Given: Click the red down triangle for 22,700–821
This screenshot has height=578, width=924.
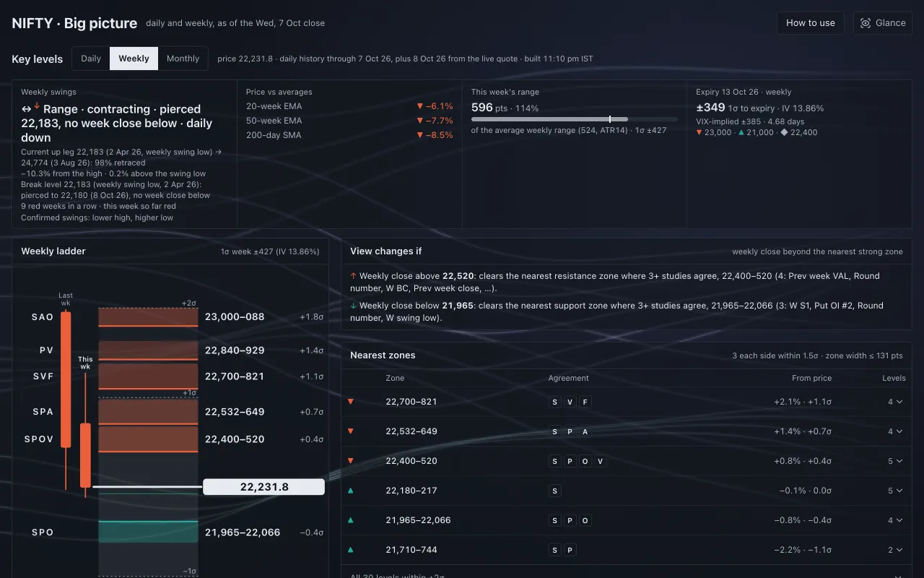Looking at the screenshot, I should coord(351,402).
